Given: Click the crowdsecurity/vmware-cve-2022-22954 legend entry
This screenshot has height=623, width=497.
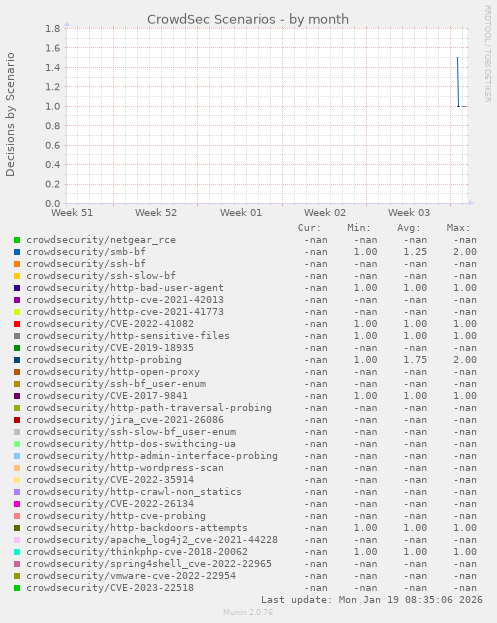Looking at the screenshot, I should pyautogui.click(x=131, y=576).
